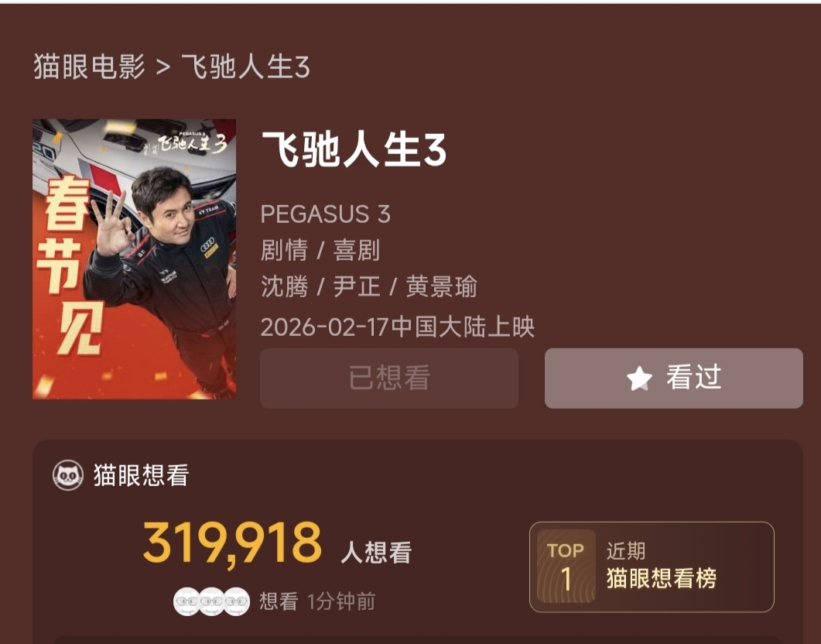
Task: Click the Maoyan cat logo icon
Action: [x=68, y=475]
